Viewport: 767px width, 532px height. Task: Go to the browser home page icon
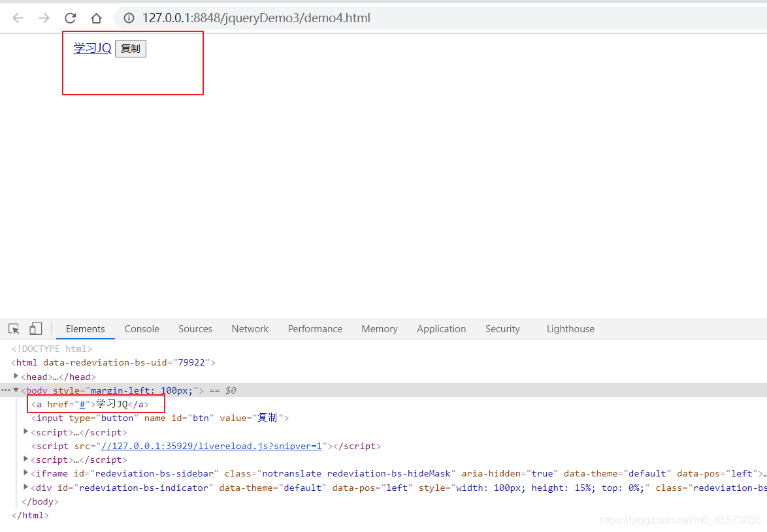click(96, 18)
